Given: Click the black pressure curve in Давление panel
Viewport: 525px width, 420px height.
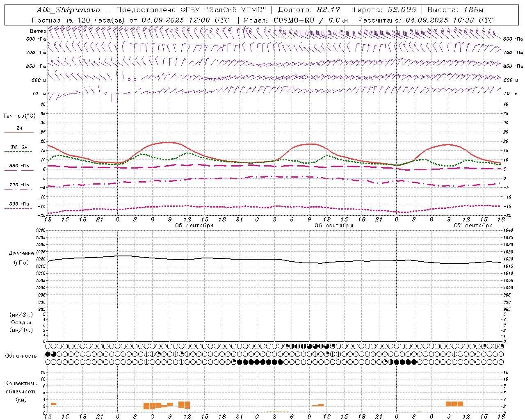Looking at the screenshot, I should tap(274, 260).
